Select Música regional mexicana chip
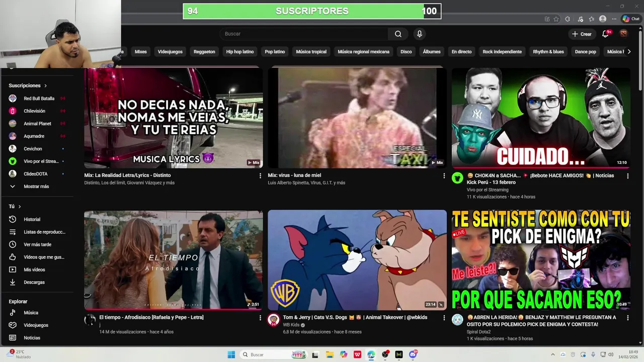Screen dimensions: 644x362 click(x=363, y=52)
